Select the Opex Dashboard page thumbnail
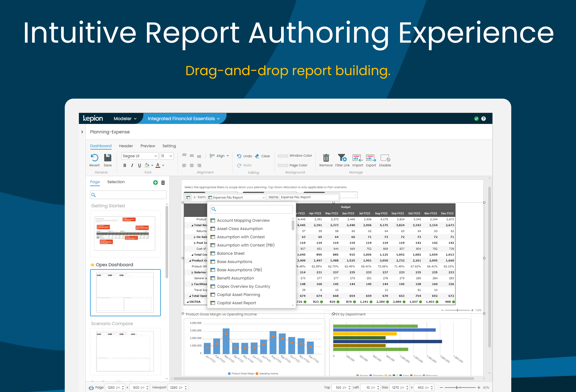 coord(125,292)
